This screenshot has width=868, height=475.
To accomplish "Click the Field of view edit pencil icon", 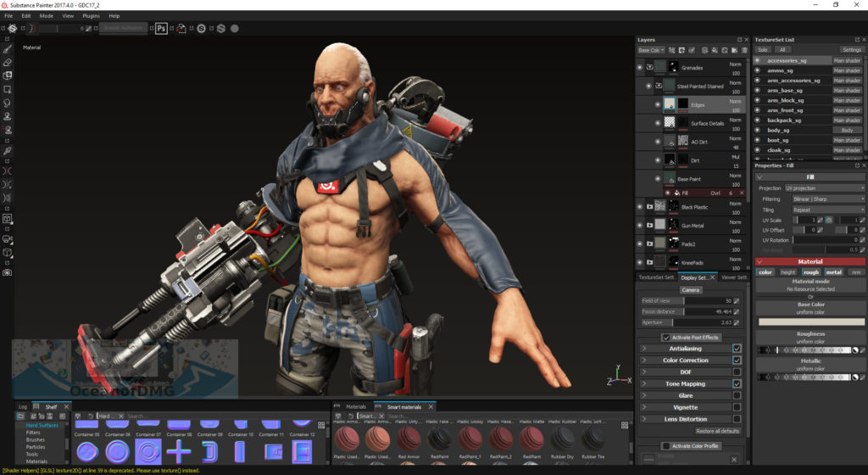I will pos(737,301).
